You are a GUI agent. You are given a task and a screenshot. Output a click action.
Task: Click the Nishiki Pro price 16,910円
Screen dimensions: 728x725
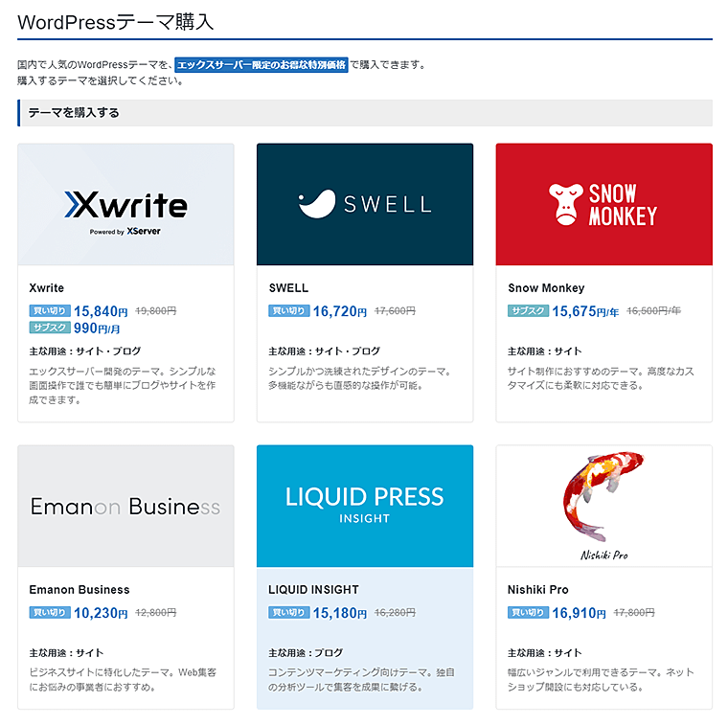[579, 613]
